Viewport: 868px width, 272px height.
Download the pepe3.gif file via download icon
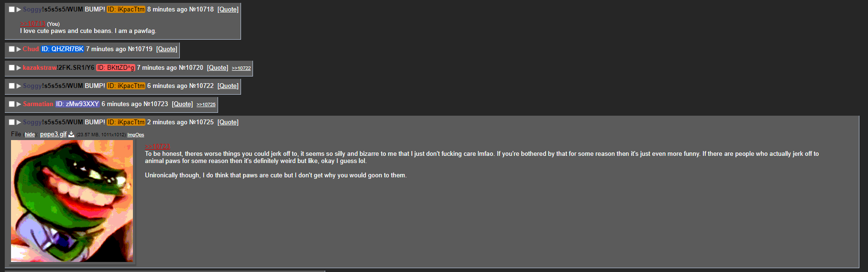(x=71, y=134)
